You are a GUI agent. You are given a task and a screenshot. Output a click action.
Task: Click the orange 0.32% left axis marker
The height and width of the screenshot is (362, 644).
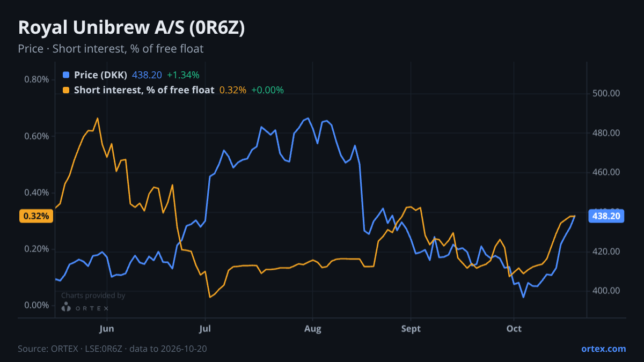[x=36, y=216]
